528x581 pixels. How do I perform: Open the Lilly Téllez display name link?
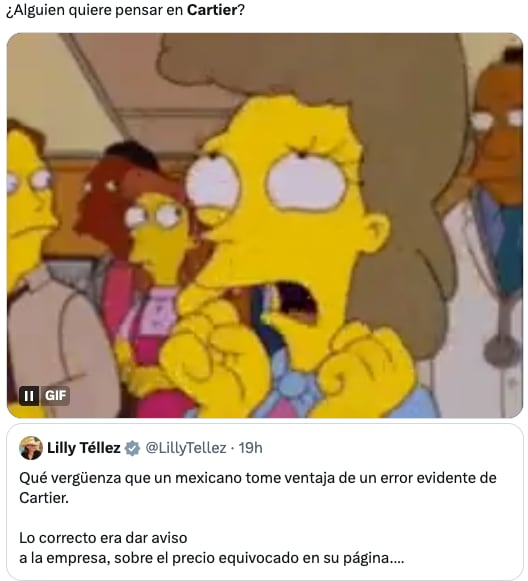84,448
